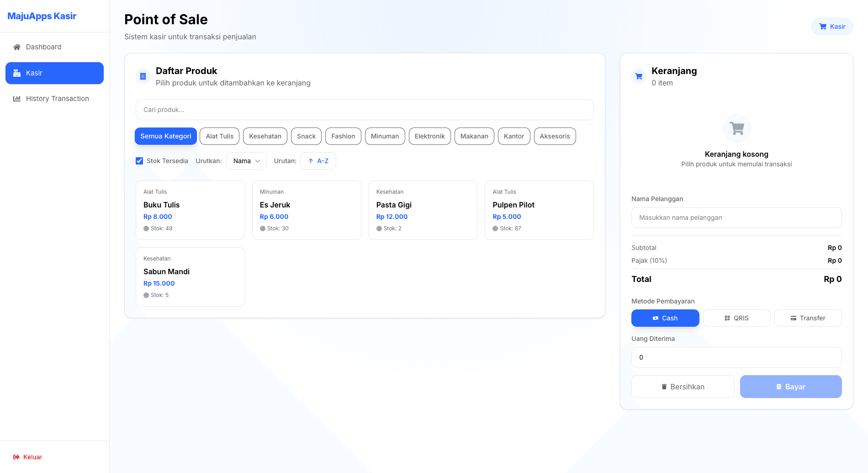Open the Urutkan Nama dropdown
Image resolution: width=868 pixels, height=473 pixels.
[x=246, y=161]
